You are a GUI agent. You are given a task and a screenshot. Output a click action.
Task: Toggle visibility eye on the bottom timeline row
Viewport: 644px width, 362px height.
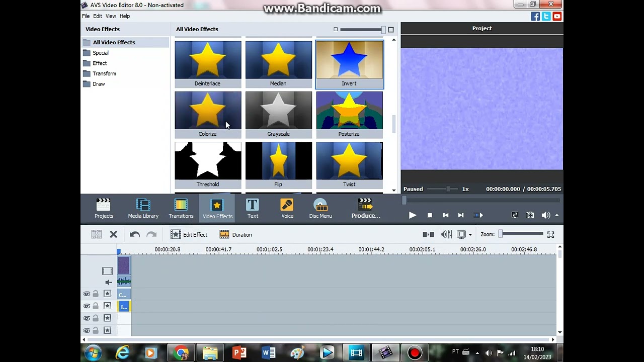(x=87, y=330)
